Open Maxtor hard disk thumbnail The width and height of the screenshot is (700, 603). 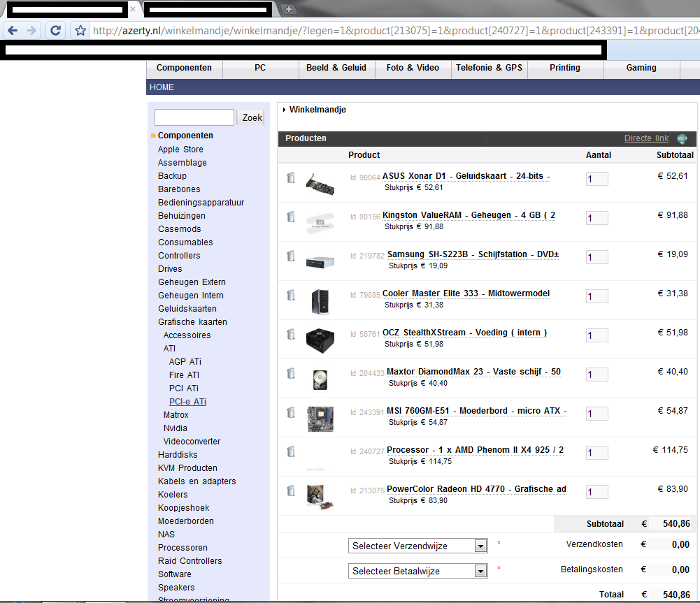tap(320, 380)
